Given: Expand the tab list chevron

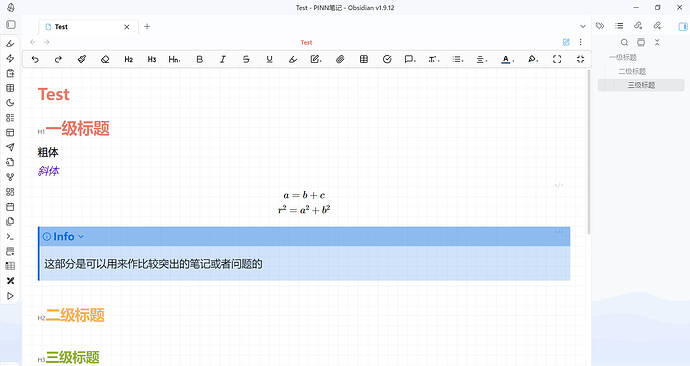Looking at the screenshot, I should click(x=583, y=26).
